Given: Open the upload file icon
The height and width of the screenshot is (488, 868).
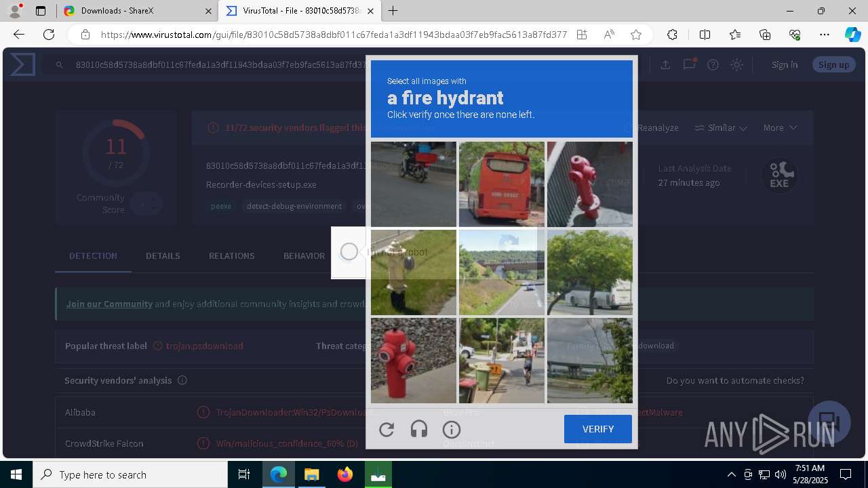Looking at the screenshot, I should click(665, 64).
